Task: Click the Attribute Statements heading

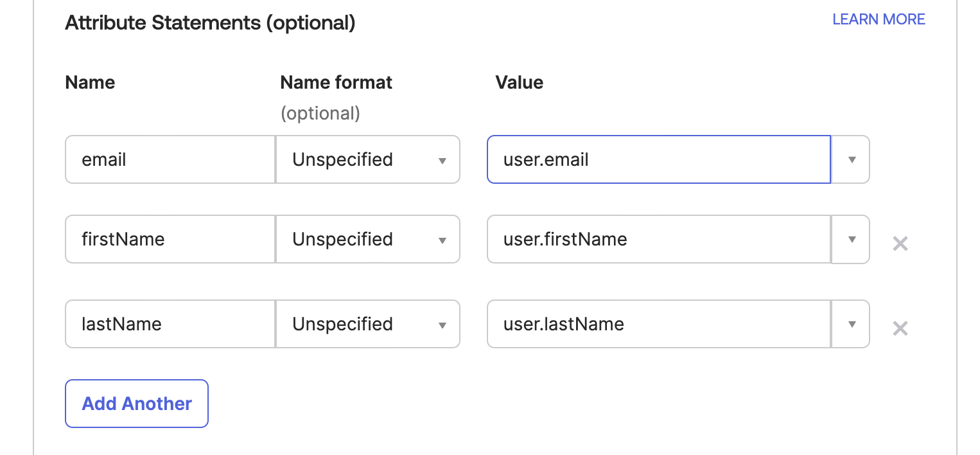Action: click(x=209, y=22)
